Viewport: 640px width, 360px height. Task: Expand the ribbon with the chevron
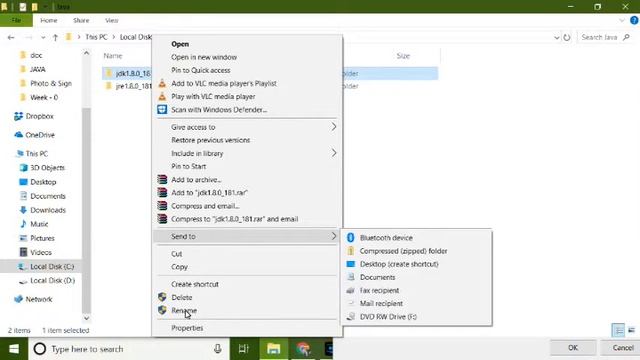622,20
